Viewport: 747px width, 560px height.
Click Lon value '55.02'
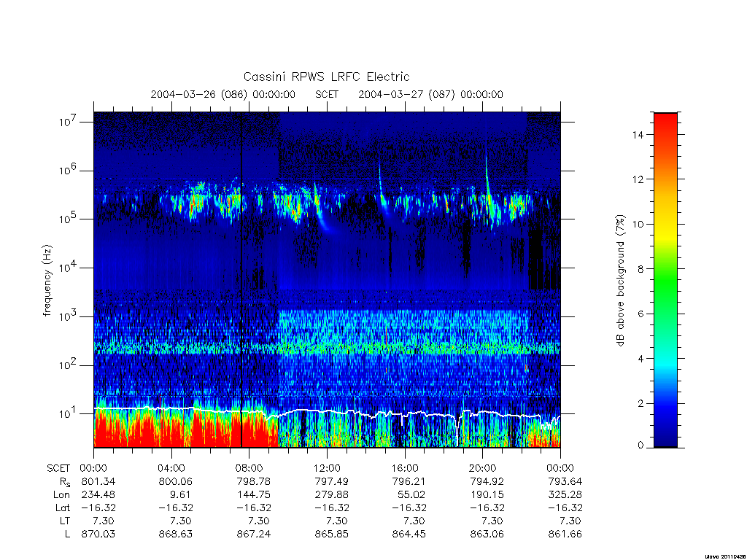click(x=411, y=495)
